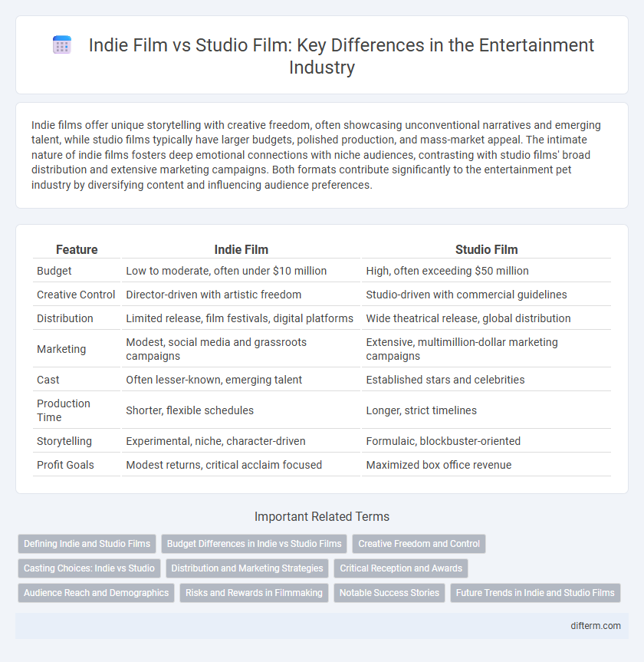Click the 'Budget' row label
Screen dimensions: 644x662
coord(54,271)
